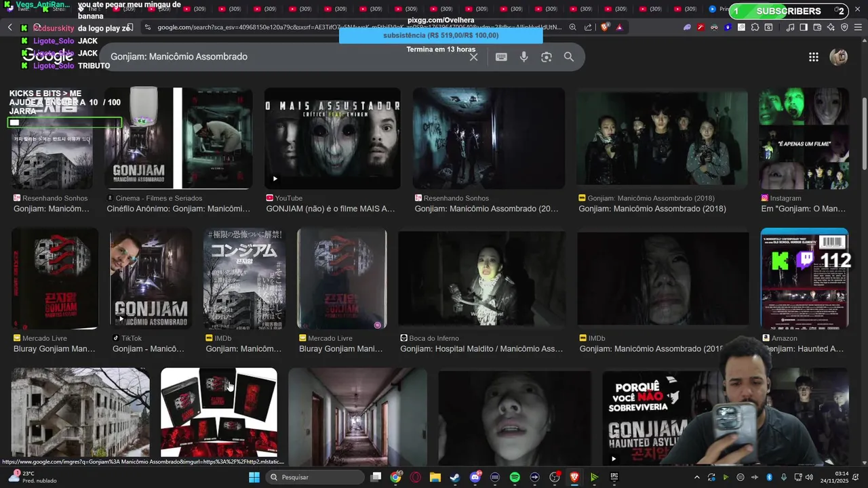Open the dark graffiti corridor image from Resenhando Sonhos
This screenshot has height=488, width=868.
tap(489, 138)
